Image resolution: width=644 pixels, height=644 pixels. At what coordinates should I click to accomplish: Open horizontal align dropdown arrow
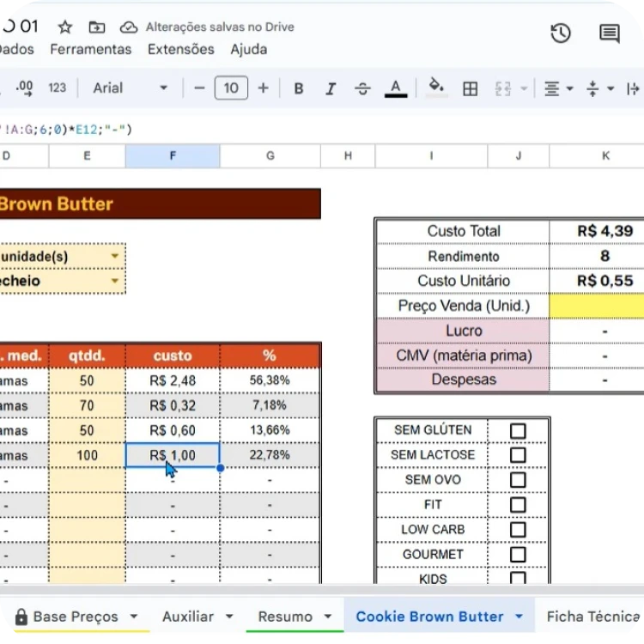click(569, 88)
